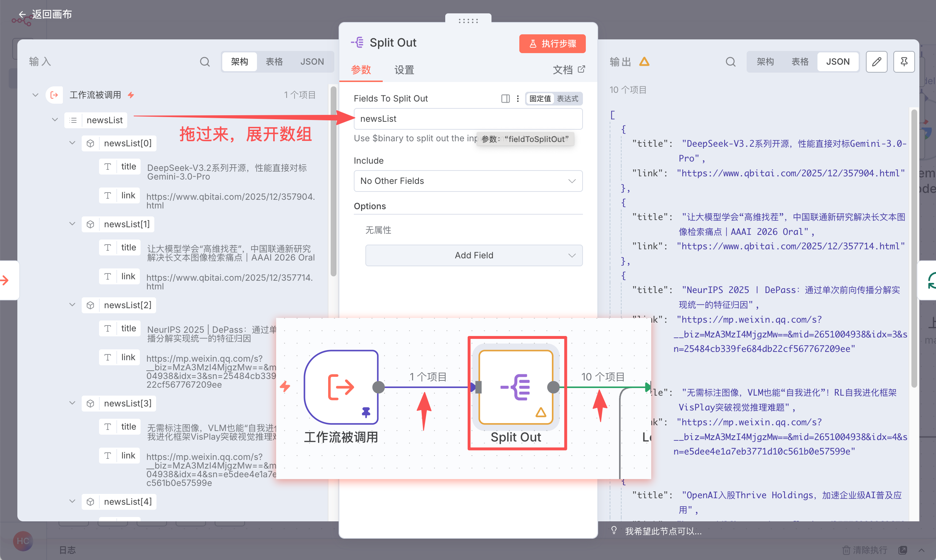Viewport: 936px width, 560px height.
Task: Click the newsList field input box
Action: (468, 119)
